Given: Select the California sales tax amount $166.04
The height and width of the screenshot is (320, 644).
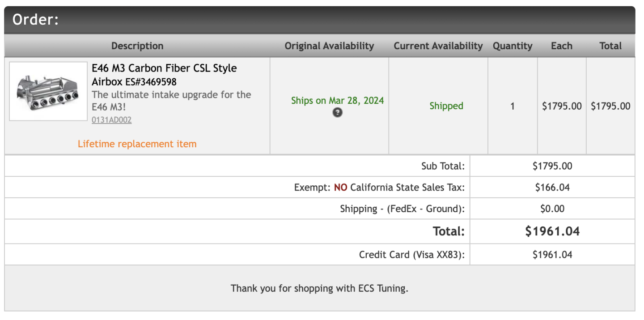Looking at the screenshot, I should point(552,188).
